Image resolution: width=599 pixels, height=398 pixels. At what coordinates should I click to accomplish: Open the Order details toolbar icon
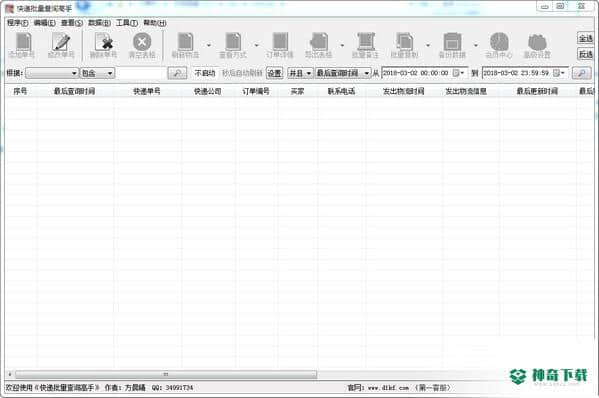[280, 42]
